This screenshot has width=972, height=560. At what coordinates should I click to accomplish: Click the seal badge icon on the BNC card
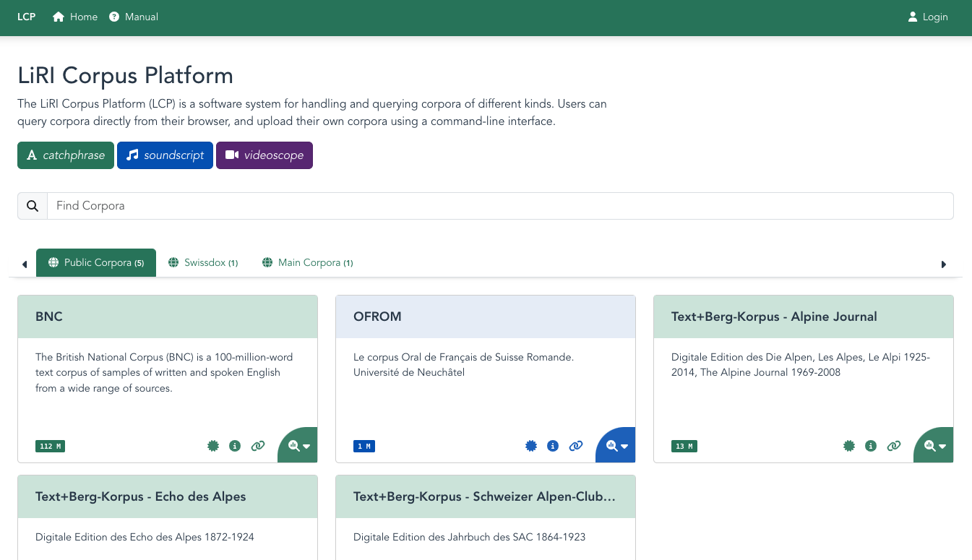[x=212, y=446]
